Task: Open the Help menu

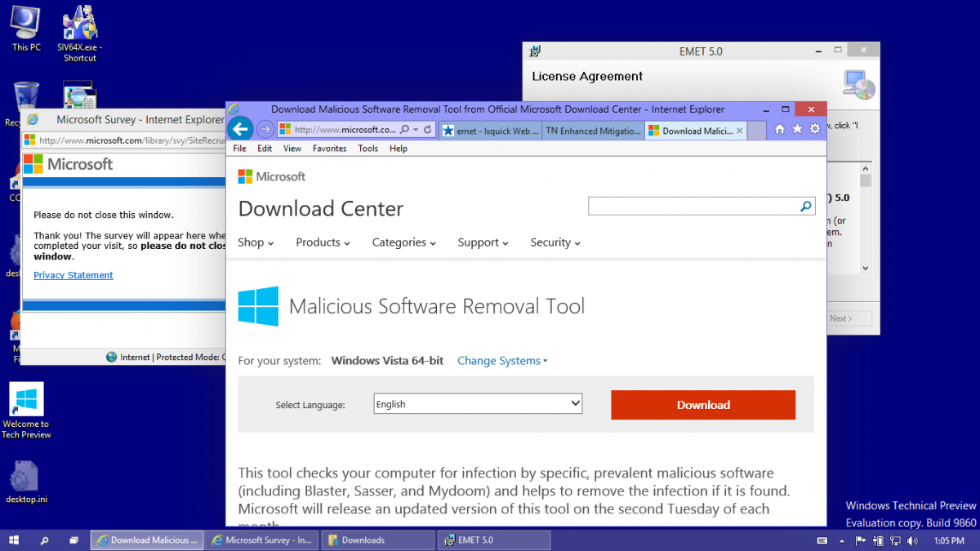Action: point(399,149)
